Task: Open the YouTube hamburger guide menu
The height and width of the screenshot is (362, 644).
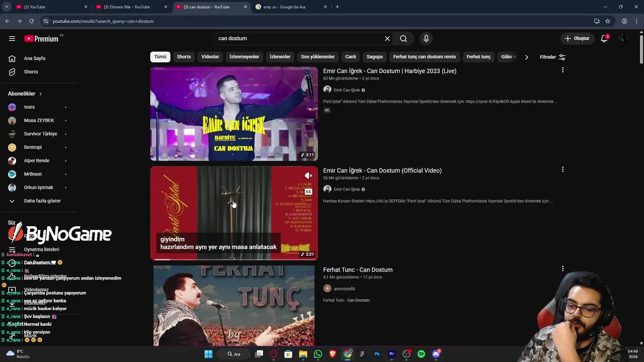Action: [12, 39]
